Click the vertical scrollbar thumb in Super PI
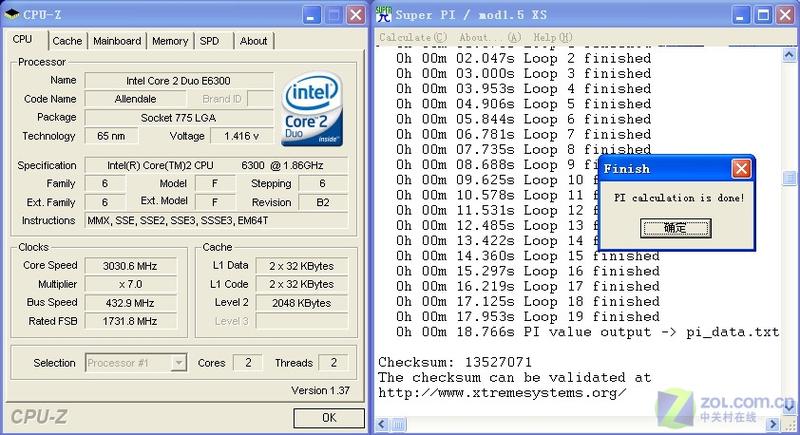Screen dimensions: 800x435 coord(789,177)
